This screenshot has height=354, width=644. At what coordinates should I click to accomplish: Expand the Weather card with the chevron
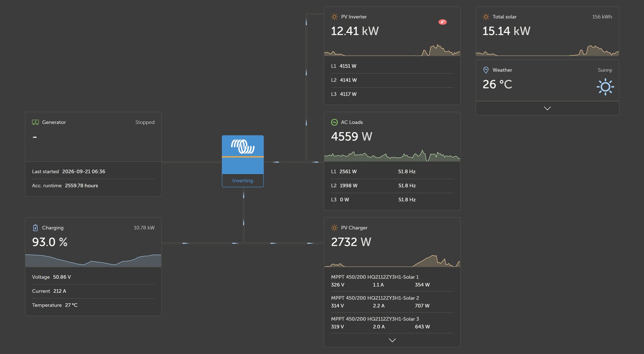pyautogui.click(x=547, y=108)
